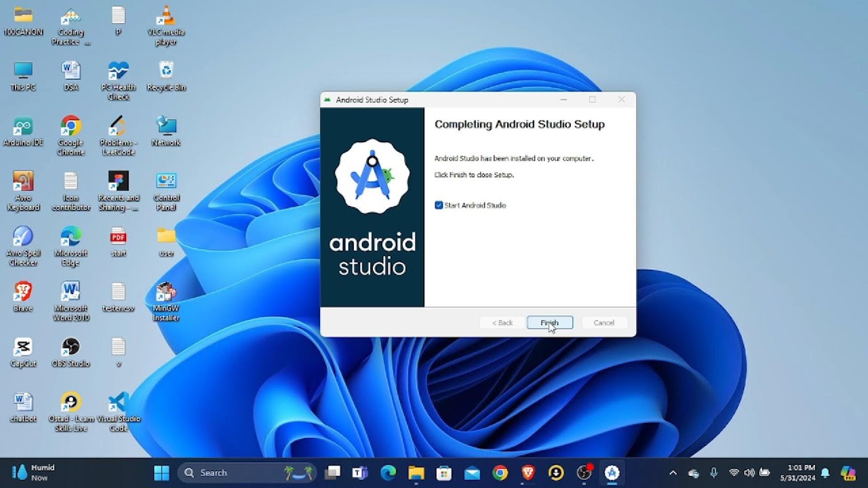The image size is (868, 488).
Task: Open the notifications bell in tray
Action: (825, 472)
